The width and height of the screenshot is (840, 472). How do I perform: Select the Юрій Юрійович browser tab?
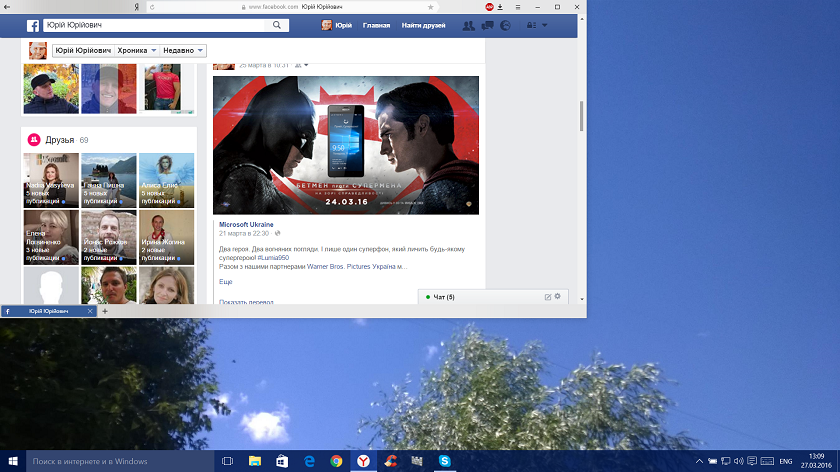pos(48,311)
